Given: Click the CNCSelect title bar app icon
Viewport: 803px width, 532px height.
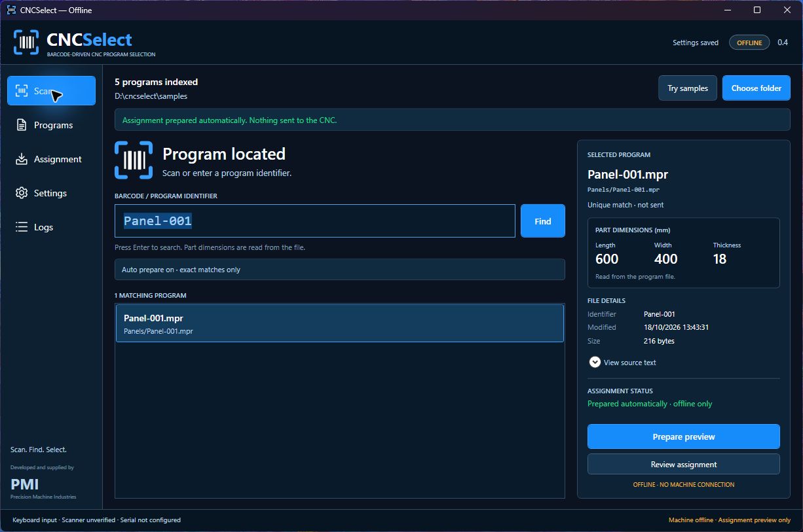Looking at the screenshot, I should click(11, 10).
